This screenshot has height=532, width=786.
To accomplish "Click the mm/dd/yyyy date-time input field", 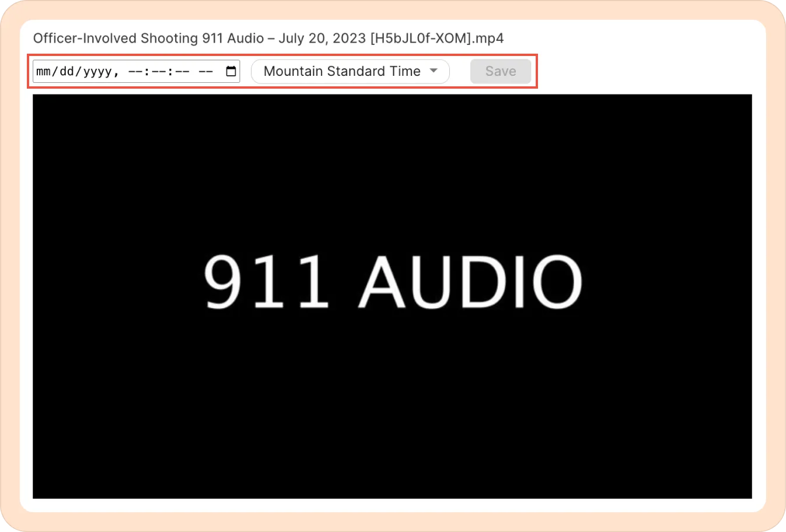I will [137, 71].
